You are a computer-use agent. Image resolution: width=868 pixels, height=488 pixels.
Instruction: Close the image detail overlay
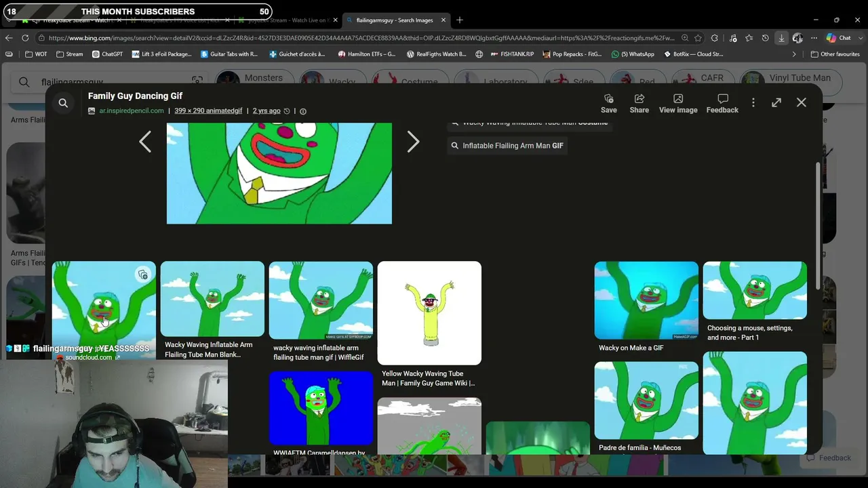click(x=802, y=102)
